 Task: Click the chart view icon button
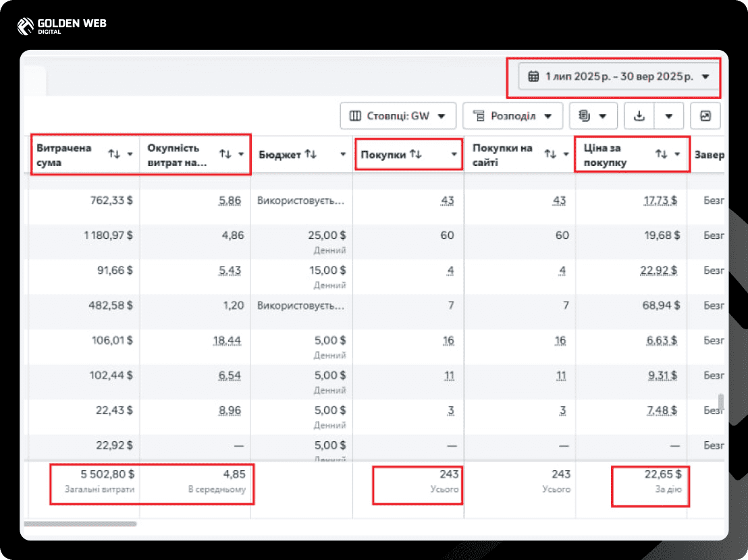tap(705, 116)
